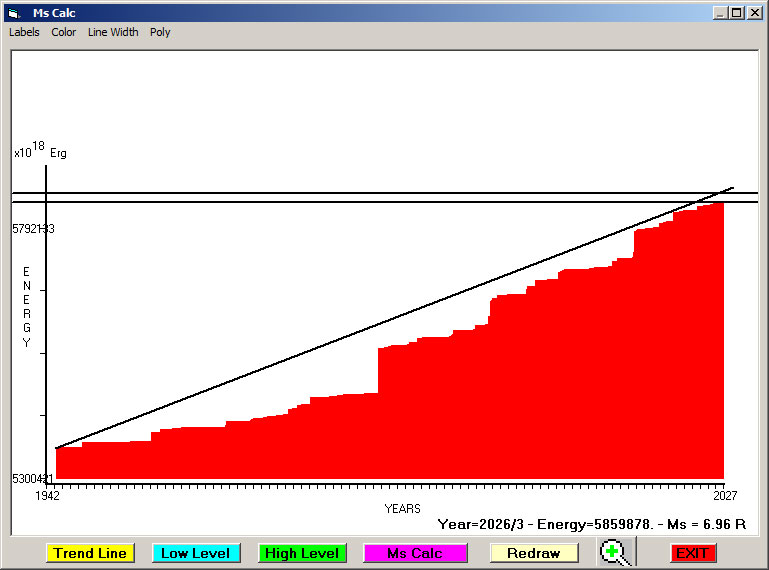Open the Labels menu
769x570 pixels.
pos(24,32)
